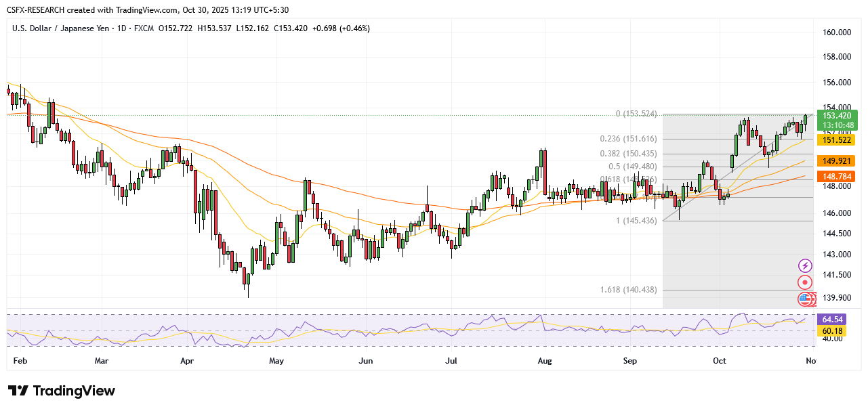Open the purple lightning bolt event icon

click(x=805, y=266)
